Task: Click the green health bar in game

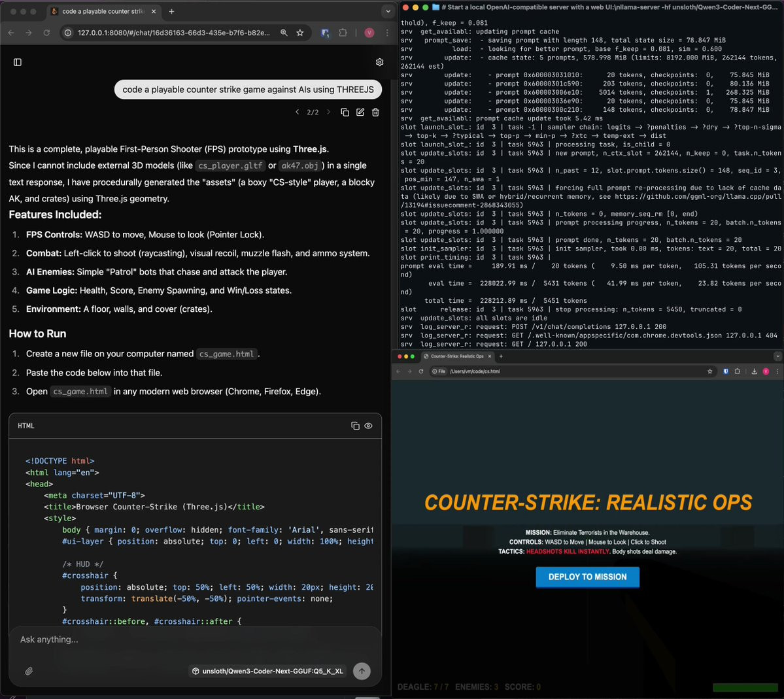Action: [745, 687]
